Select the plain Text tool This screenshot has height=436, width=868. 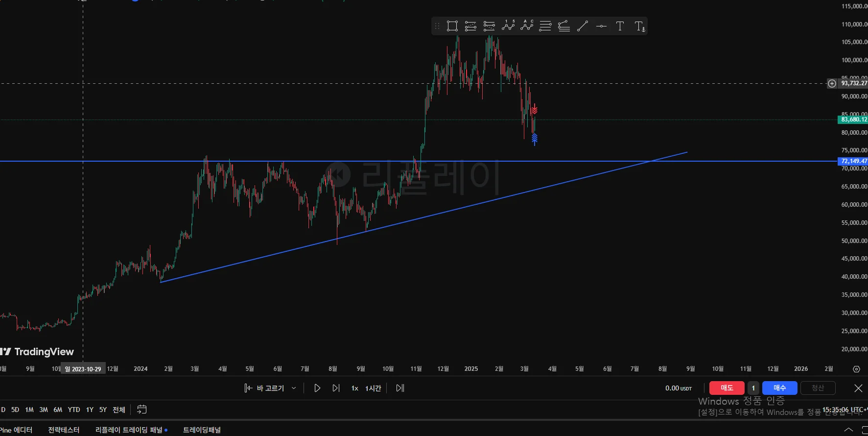[620, 26]
